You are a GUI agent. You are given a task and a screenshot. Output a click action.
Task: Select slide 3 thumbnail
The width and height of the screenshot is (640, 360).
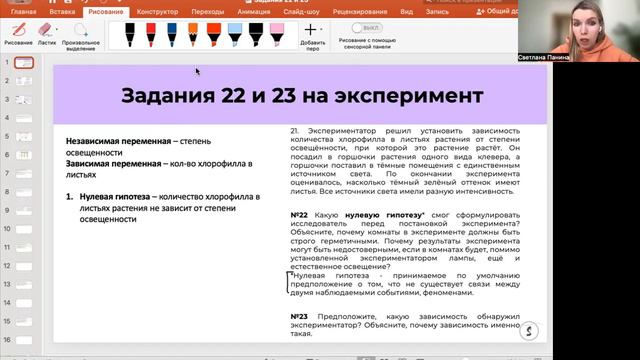click(x=24, y=100)
